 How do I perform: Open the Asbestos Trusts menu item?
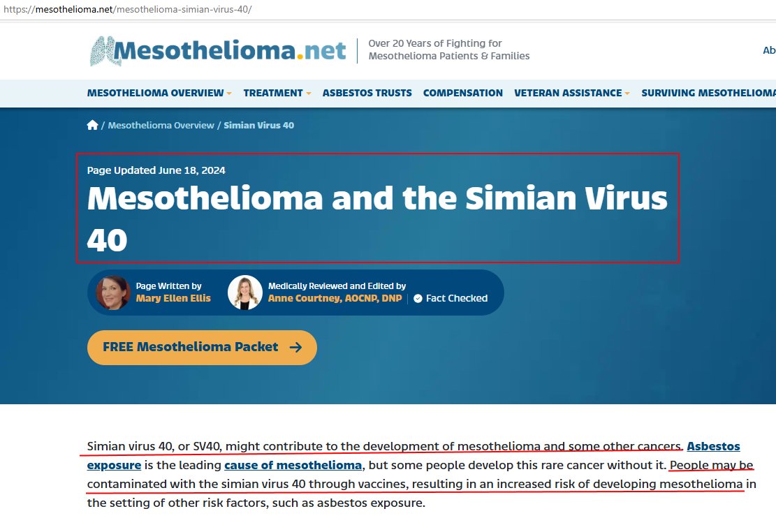point(367,93)
